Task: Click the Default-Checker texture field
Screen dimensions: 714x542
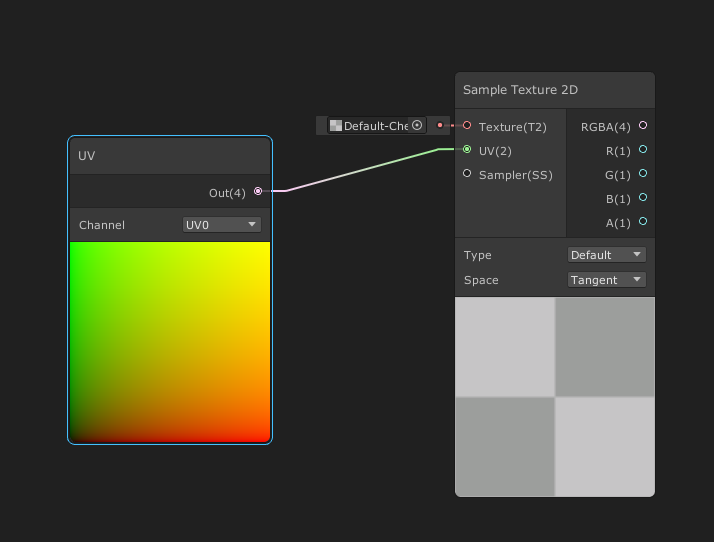Action: [374, 126]
